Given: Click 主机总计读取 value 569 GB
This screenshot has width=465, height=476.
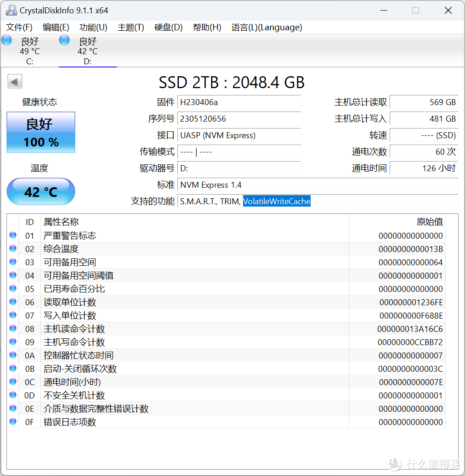Looking at the screenshot, I should 424,102.
